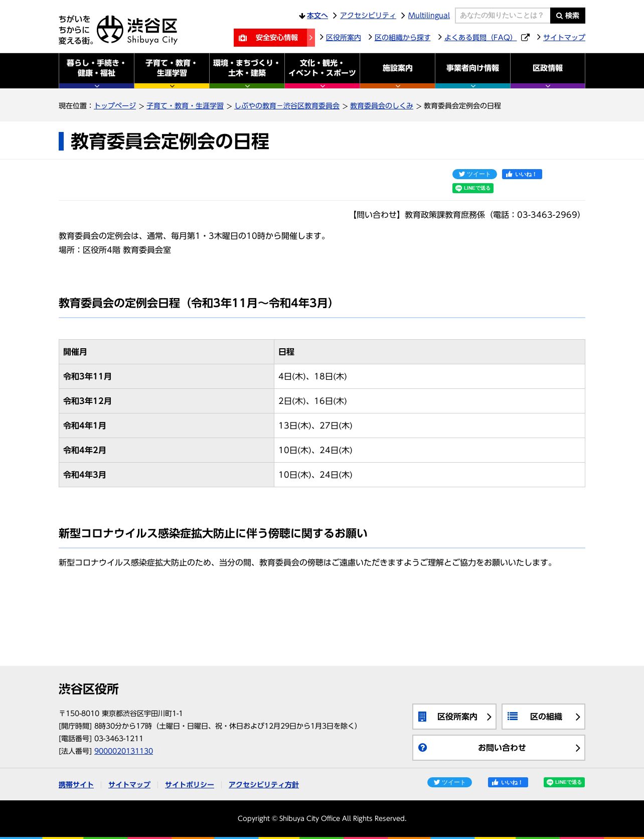Expand 文化・観光・イベント・スポーツ menu
644x839 pixels.
click(322, 71)
